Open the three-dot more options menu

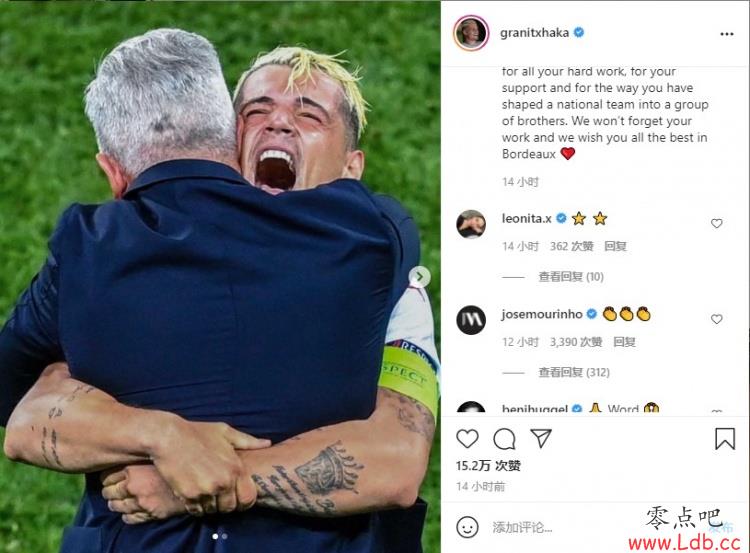click(727, 34)
